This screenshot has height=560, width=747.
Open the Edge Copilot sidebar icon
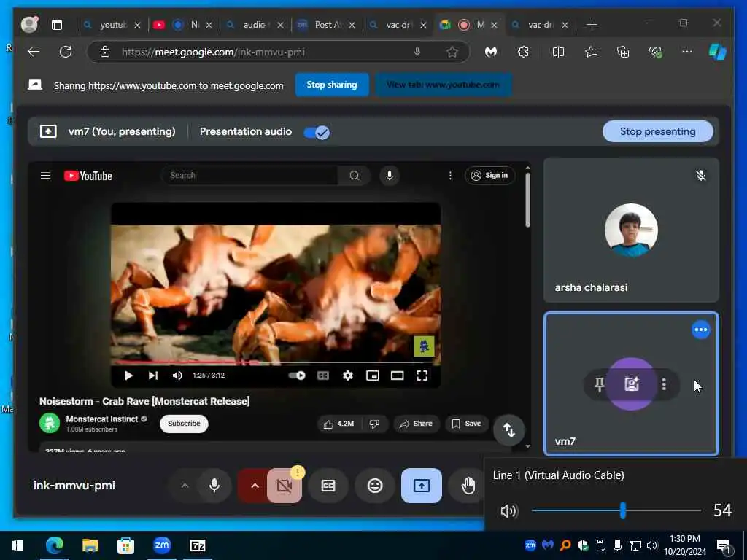point(717,52)
